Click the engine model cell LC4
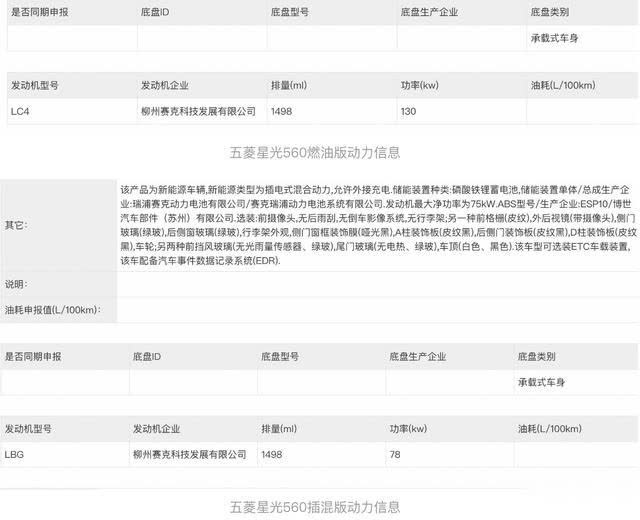The height and width of the screenshot is (520, 640). [x=20, y=111]
